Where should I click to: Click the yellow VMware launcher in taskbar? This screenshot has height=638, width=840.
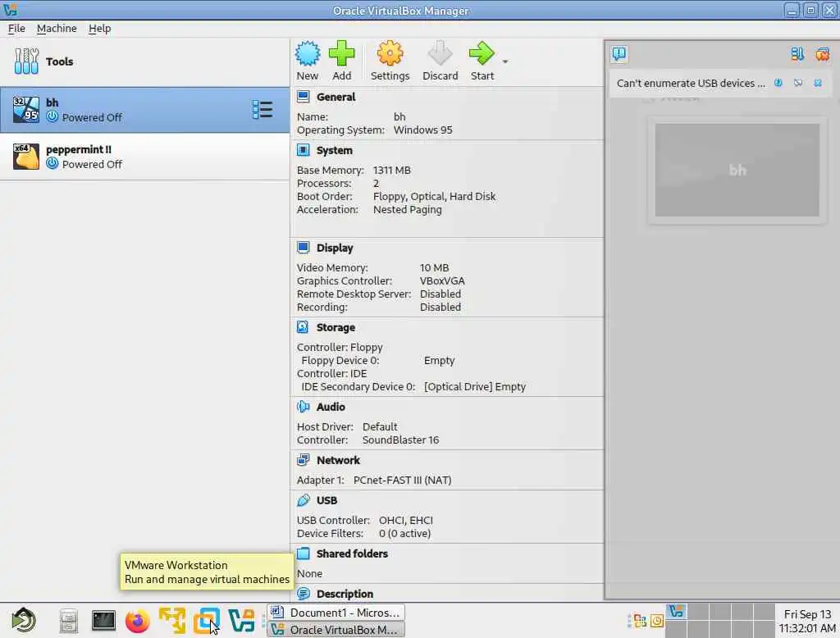(x=172, y=620)
